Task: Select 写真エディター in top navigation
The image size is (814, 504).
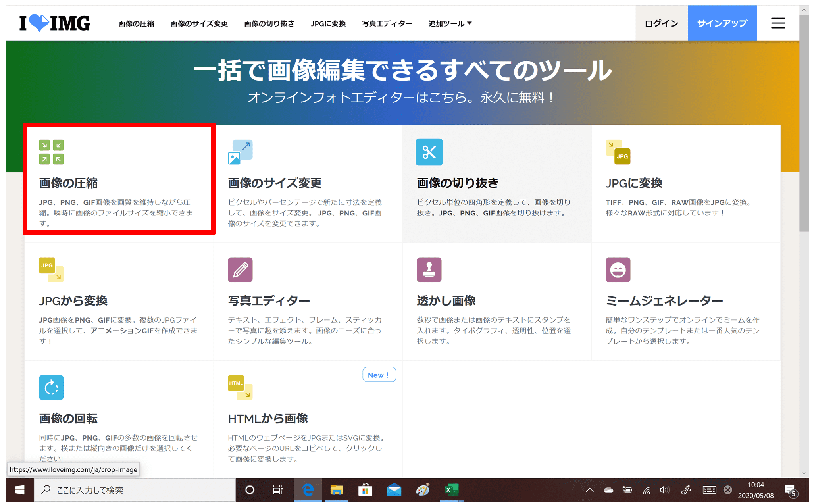Action: (x=387, y=23)
